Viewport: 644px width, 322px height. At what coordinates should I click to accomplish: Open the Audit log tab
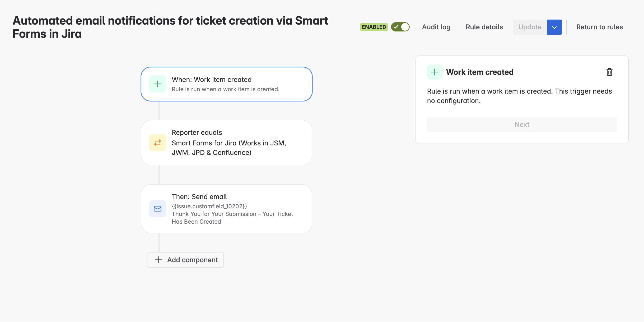(436, 27)
